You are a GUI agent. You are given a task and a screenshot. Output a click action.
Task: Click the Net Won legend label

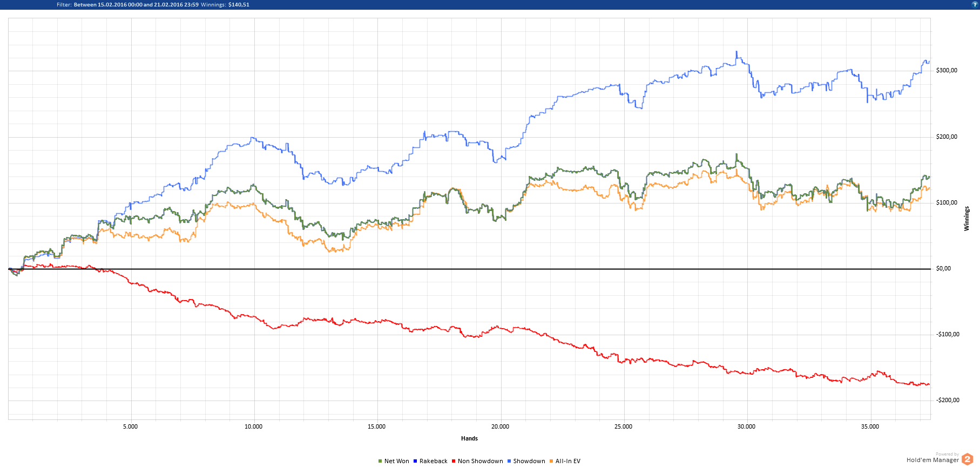397,461
